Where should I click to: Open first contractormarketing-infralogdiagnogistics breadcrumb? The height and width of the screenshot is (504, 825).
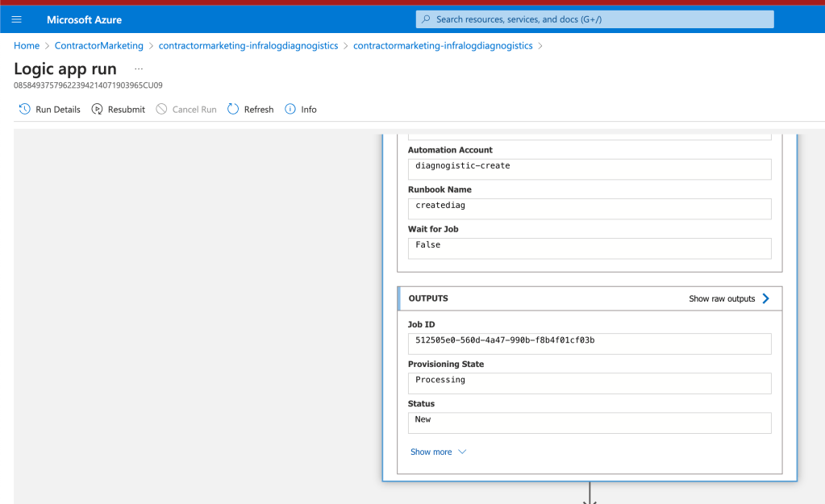click(248, 46)
